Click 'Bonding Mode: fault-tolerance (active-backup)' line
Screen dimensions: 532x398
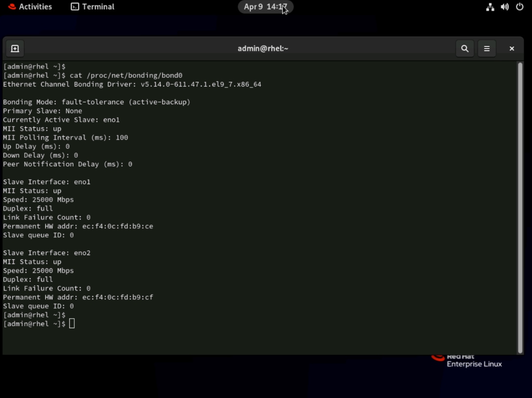[x=97, y=102]
